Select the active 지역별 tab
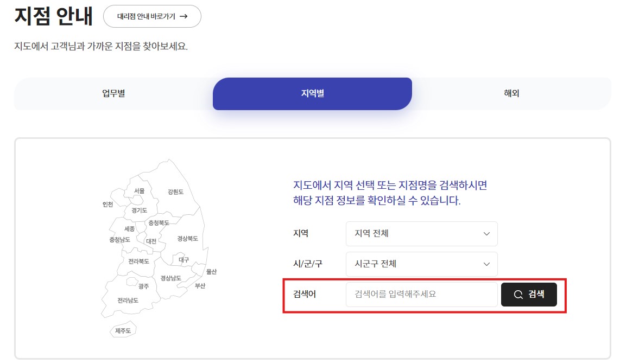 point(312,93)
